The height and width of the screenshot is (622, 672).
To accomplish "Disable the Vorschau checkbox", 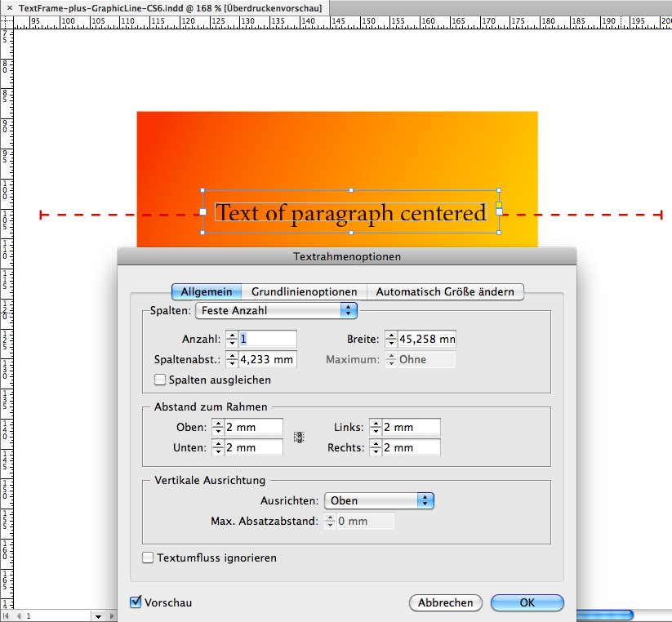I will pos(135,602).
